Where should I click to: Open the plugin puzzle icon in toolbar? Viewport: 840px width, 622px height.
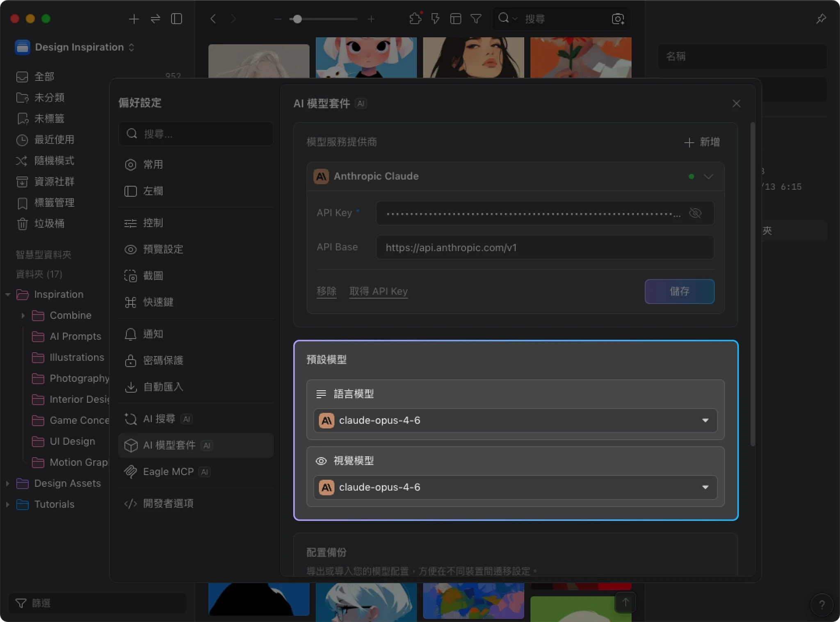415,19
